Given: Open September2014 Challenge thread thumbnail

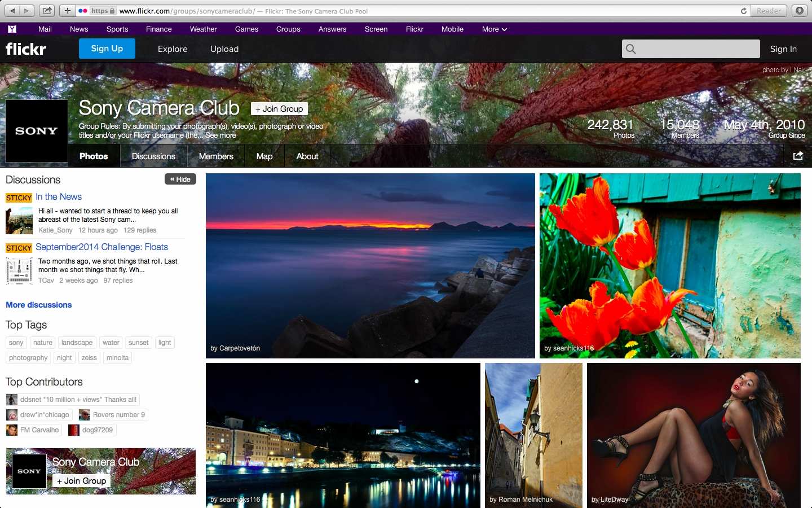Looking at the screenshot, I should [19, 271].
